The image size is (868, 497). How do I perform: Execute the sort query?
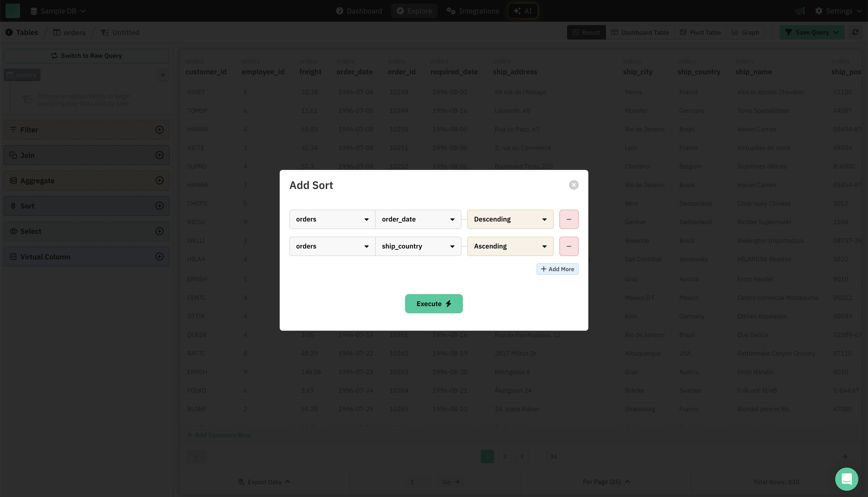click(x=434, y=303)
